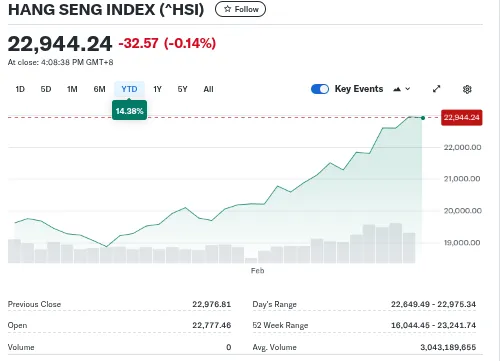Select the 5D time range
The height and width of the screenshot is (361, 500).
click(46, 89)
